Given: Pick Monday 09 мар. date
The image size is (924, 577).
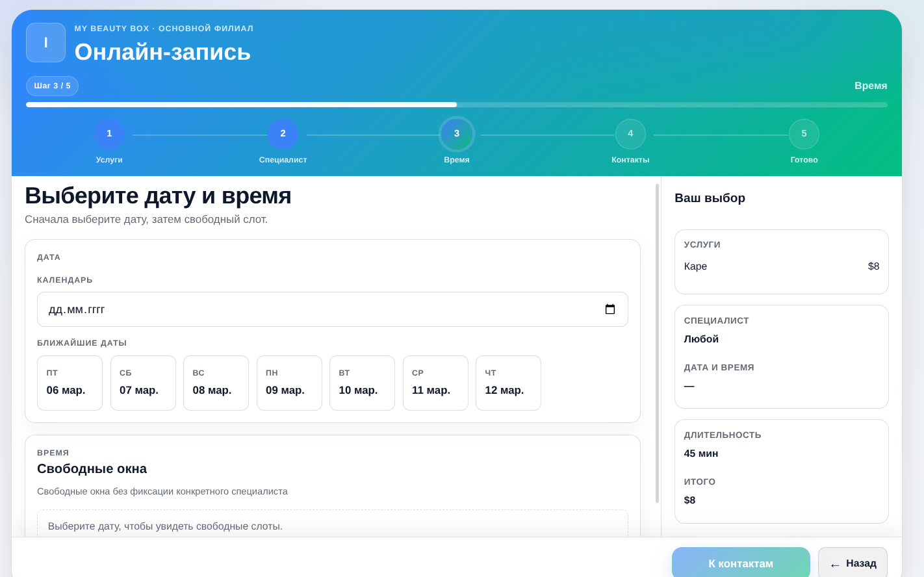Looking at the screenshot, I should click(289, 383).
